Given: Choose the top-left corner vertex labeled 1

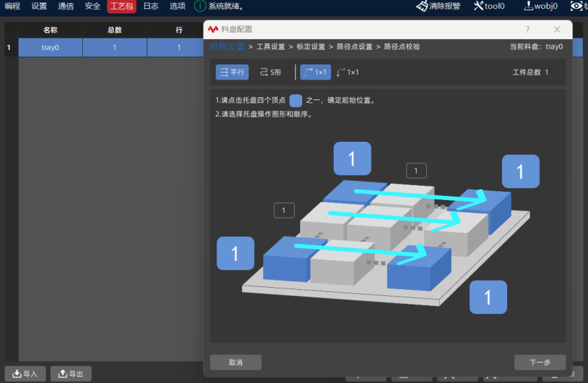Looking at the screenshot, I should click(352, 158).
